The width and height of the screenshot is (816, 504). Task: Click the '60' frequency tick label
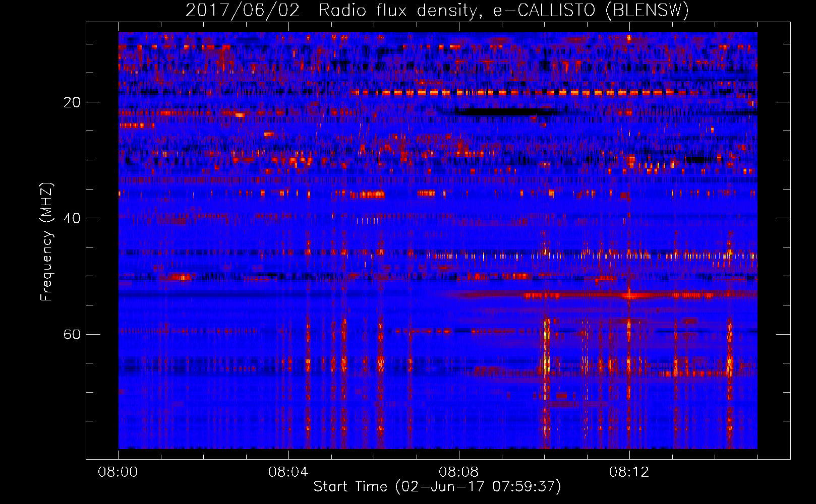click(72, 334)
